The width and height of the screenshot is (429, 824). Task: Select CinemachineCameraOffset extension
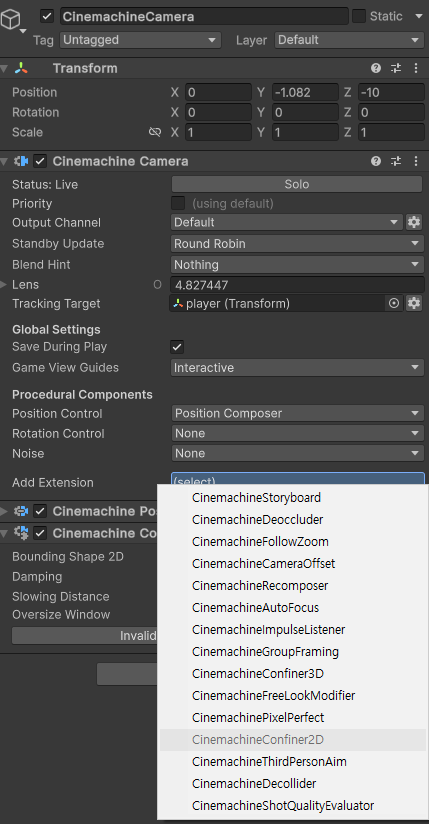293,564
